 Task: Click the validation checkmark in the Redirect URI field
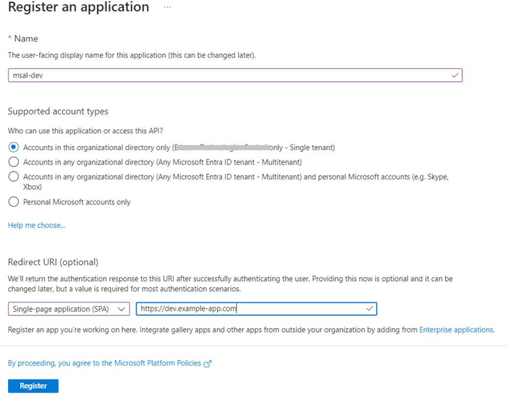click(x=370, y=308)
